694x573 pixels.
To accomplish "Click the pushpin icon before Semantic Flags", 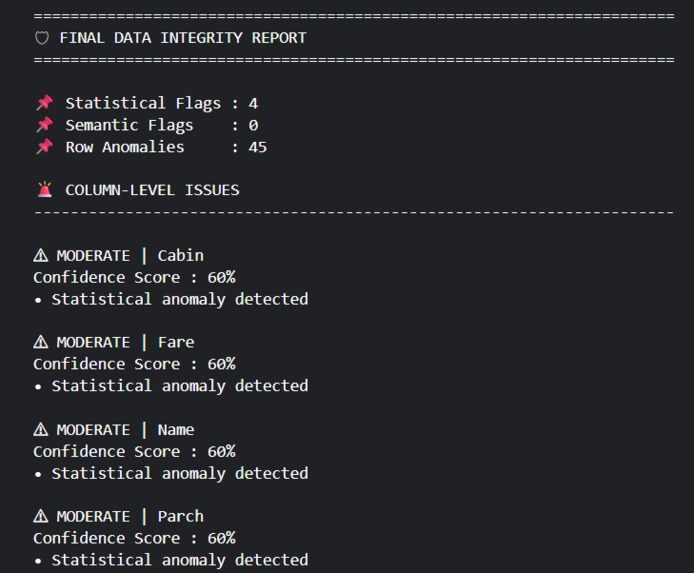I will point(45,125).
